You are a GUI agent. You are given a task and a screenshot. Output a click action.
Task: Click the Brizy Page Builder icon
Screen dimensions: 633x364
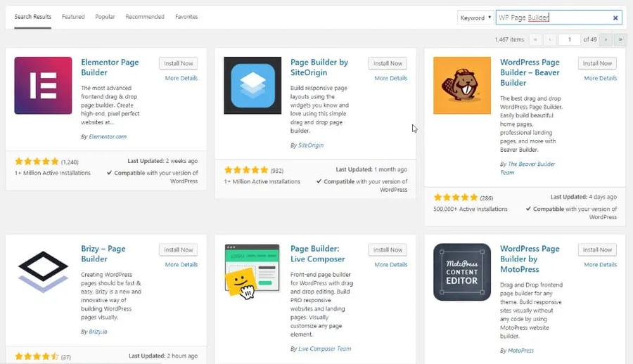43,272
